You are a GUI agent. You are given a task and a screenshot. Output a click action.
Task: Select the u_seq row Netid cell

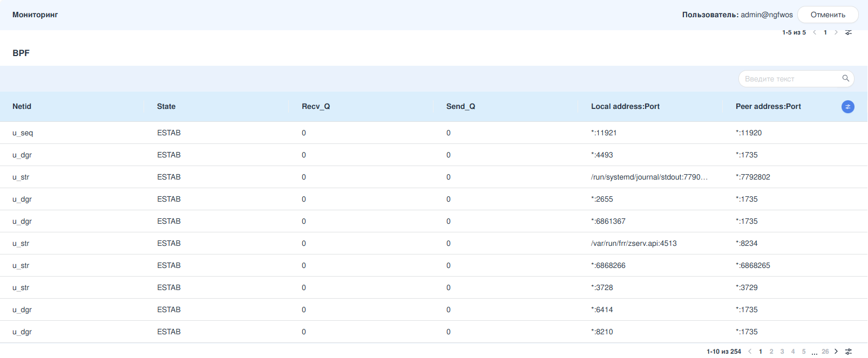click(x=23, y=133)
